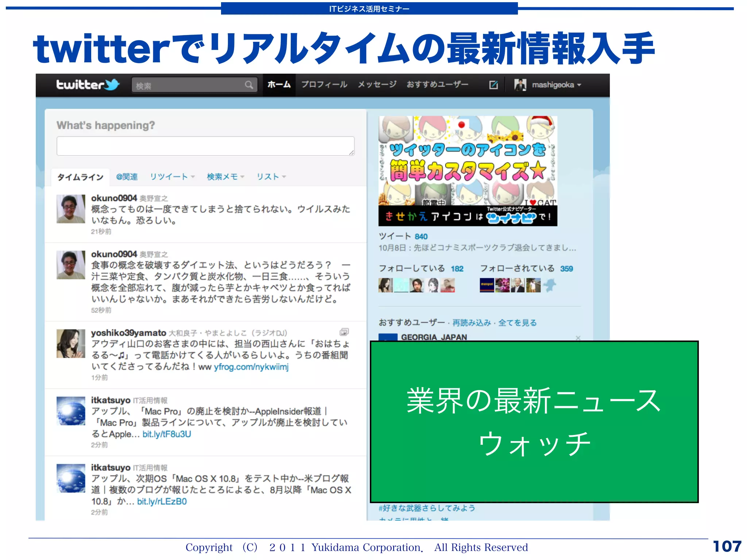Screen dimensions: 747x560
Task: Open おすすめユーザー in top navigation
Action: pos(437,85)
